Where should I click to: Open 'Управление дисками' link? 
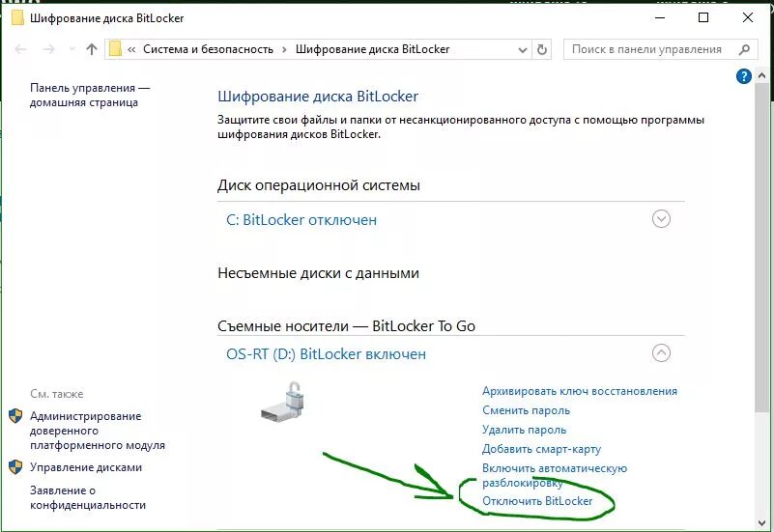pyautogui.click(x=86, y=467)
